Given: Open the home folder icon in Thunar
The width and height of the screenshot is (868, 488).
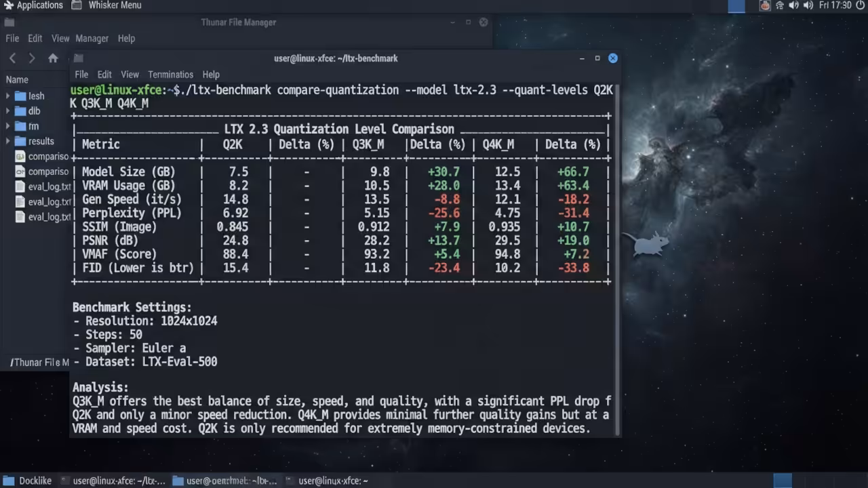Looking at the screenshot, I should (53, 58).
